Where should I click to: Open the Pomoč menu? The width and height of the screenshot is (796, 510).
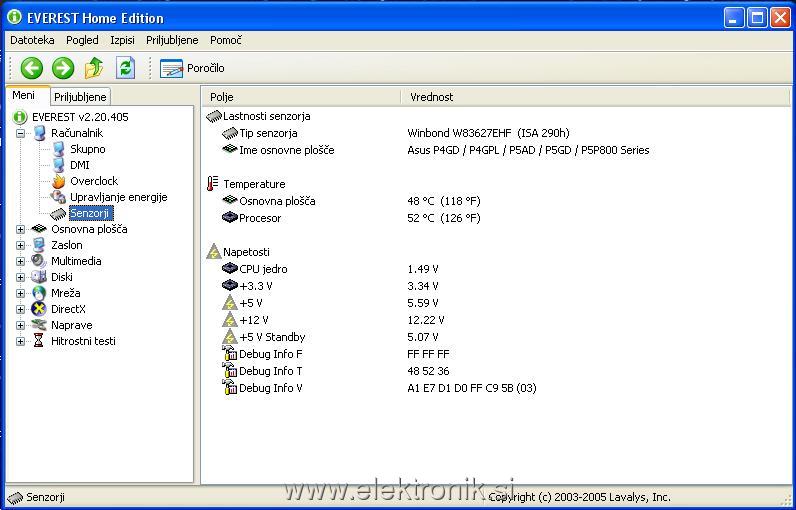tap(226, 40)
